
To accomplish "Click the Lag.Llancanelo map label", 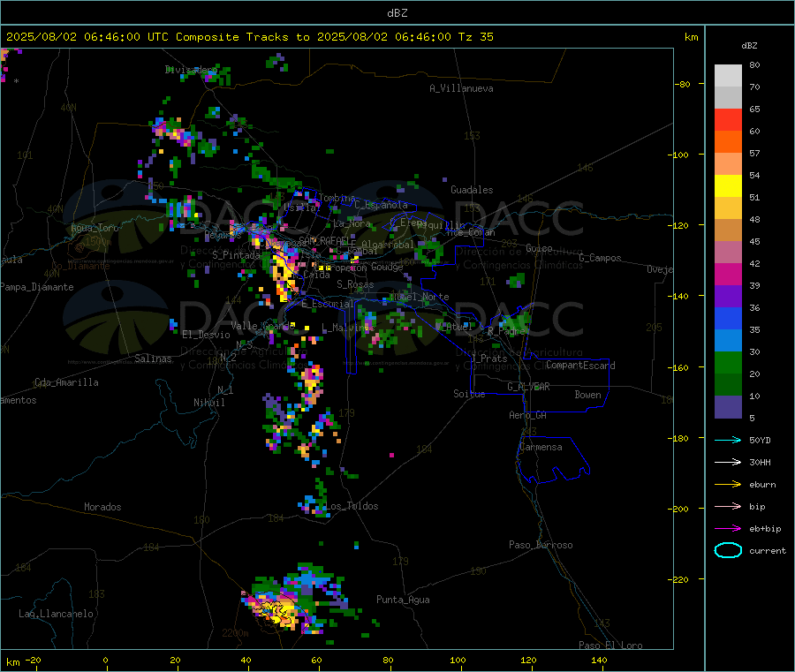I will tap(56, 615).
